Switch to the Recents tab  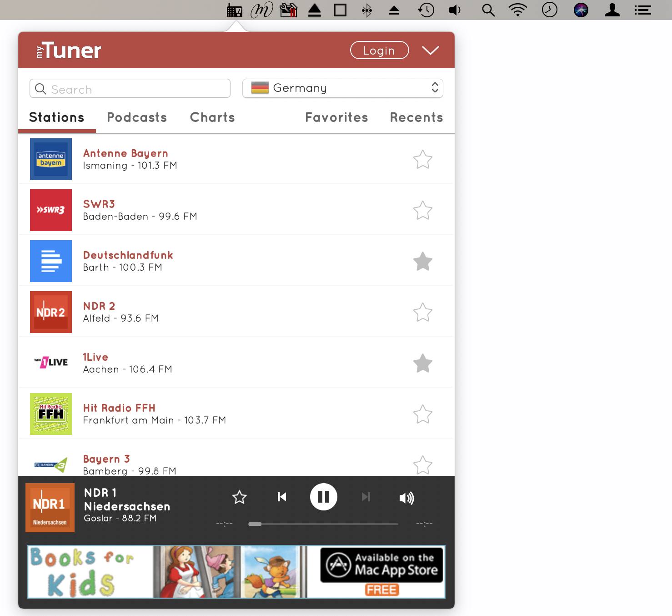pos(416,117)
